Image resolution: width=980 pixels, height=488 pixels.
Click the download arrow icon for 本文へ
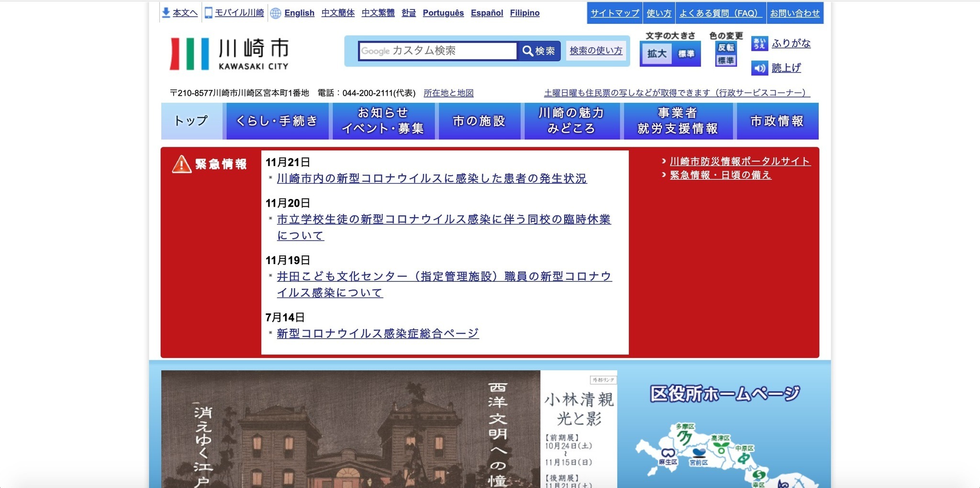[166, 13]
